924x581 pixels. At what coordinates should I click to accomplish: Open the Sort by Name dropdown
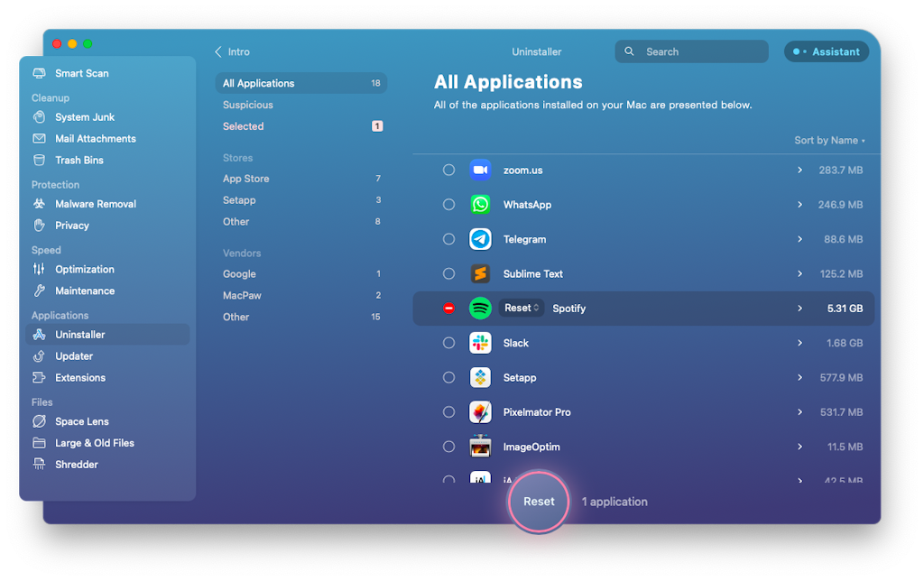pos(829,140)
